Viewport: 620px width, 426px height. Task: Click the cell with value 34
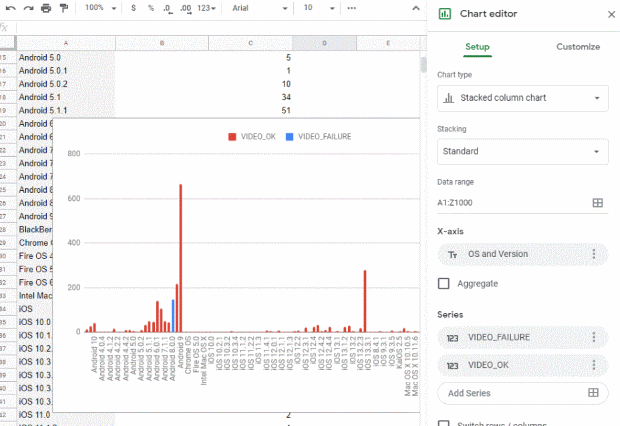250,97
